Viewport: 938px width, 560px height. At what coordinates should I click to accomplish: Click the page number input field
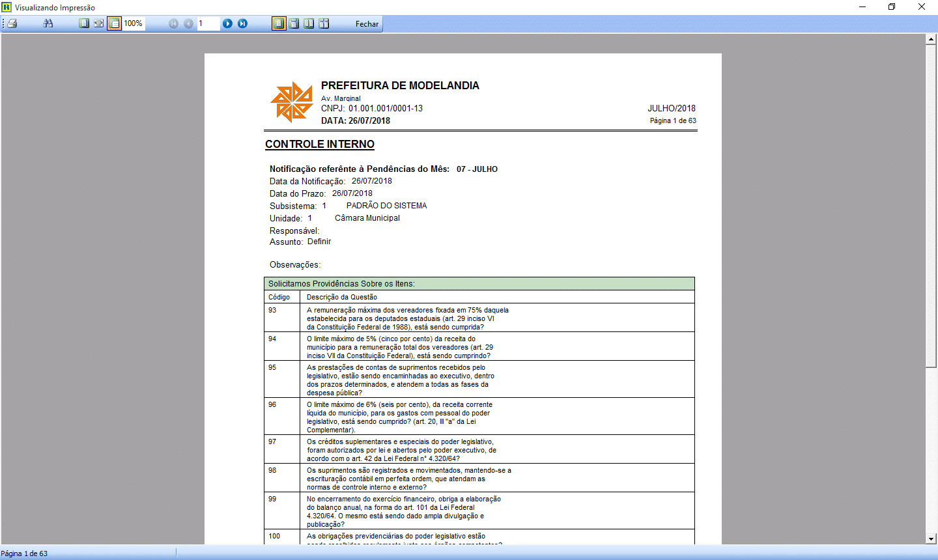click(208, 23)
